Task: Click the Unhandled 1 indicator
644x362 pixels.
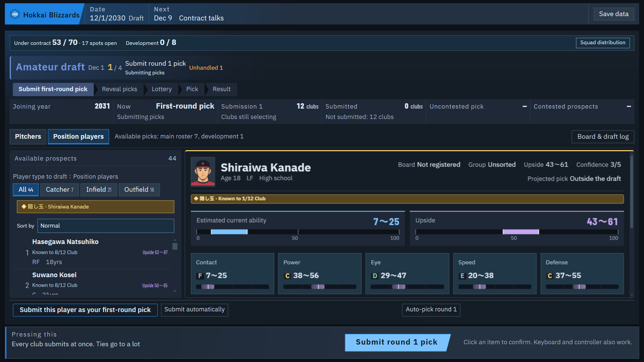Action: [206, 68]
